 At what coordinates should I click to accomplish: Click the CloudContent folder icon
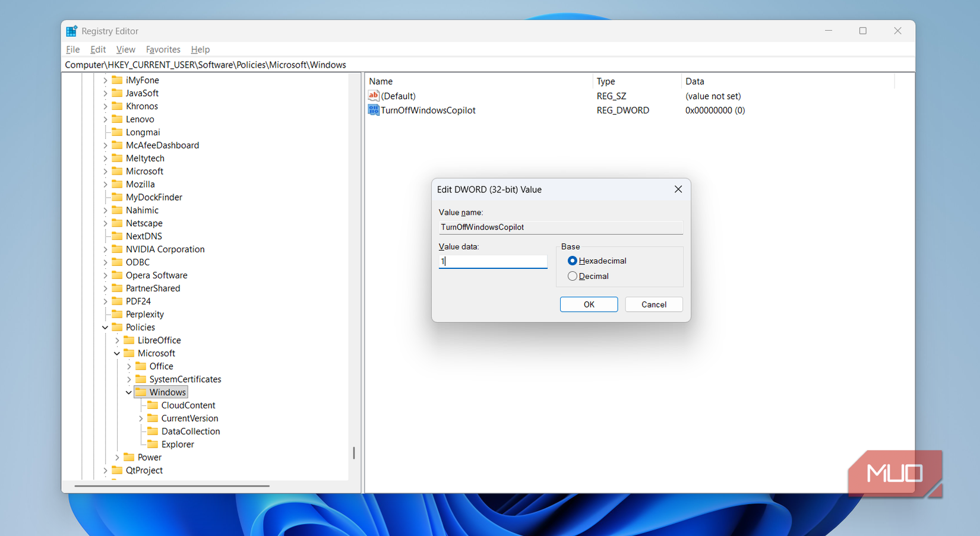coord(153,405)
